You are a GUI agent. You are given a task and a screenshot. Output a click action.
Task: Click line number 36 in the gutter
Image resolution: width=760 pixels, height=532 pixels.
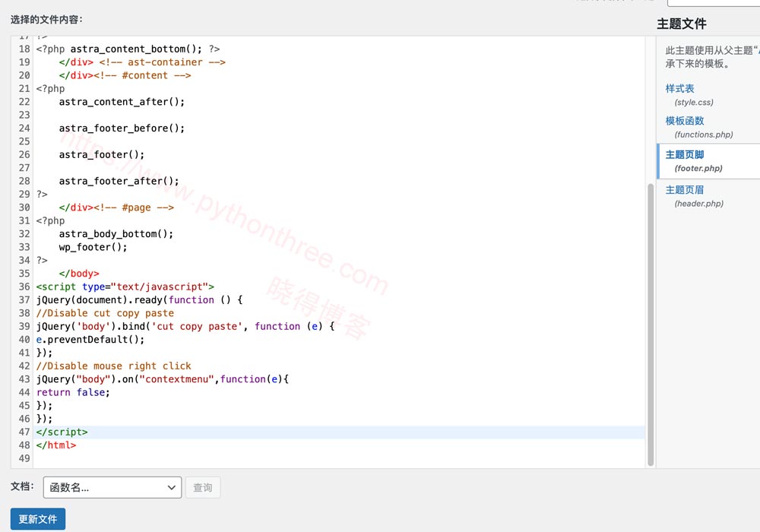click(24, 287)
